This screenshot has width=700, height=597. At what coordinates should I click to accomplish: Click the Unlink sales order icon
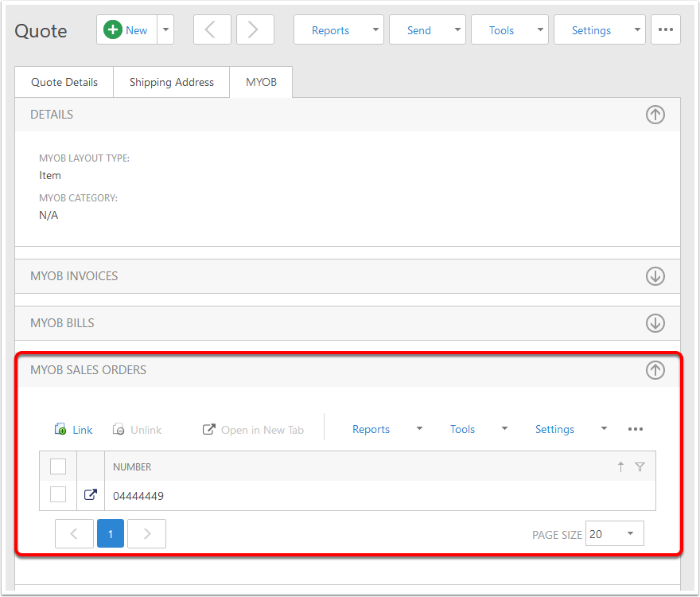pos(119,429)
